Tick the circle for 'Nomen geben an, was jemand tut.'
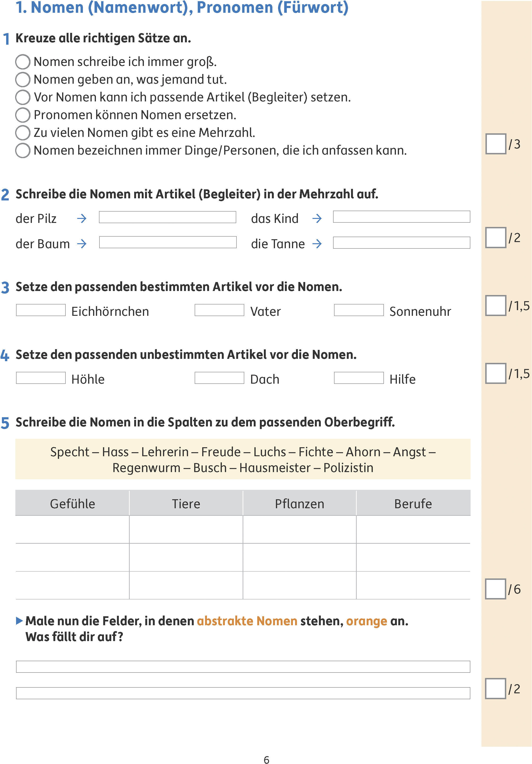Image resolution: width=532 pixels, height=764 pixels. [x=23, y=79]
